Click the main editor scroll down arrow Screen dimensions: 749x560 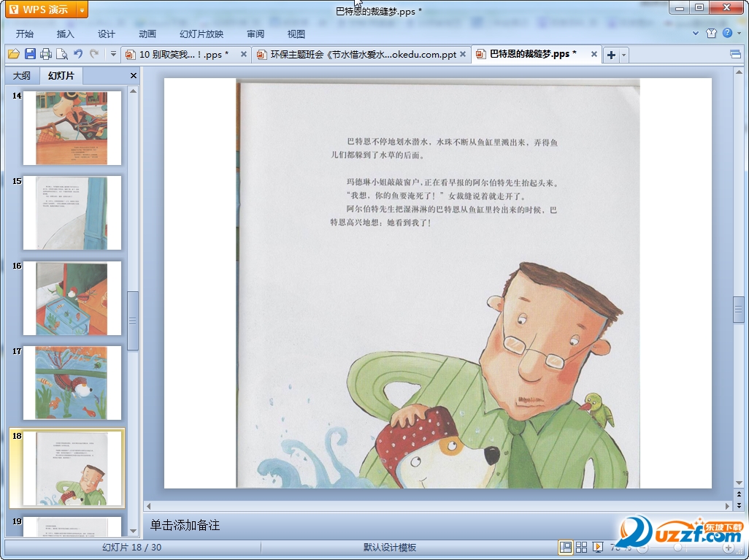(x=739, y=483)
